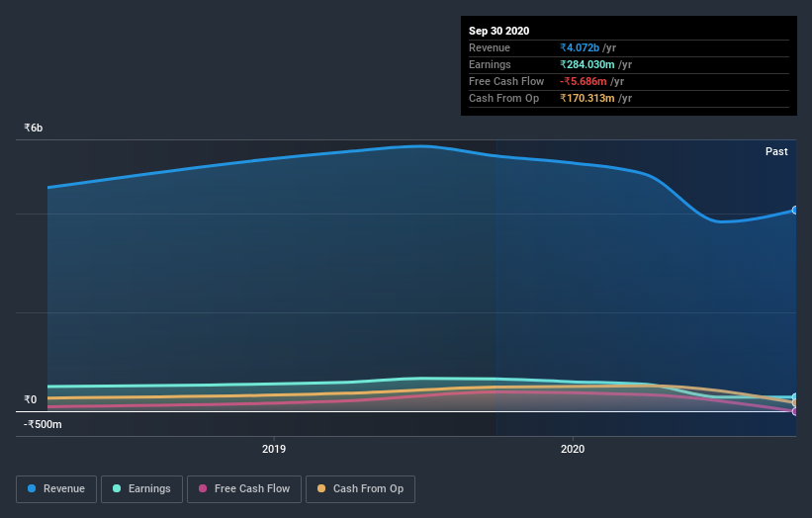The image size is (812, 518).
Task: Select the Earnings endpoint marker on chart
Action: 794,397
